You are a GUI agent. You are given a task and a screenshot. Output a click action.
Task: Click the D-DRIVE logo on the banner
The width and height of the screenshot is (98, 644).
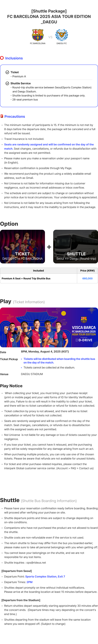[x=84, y=340]
